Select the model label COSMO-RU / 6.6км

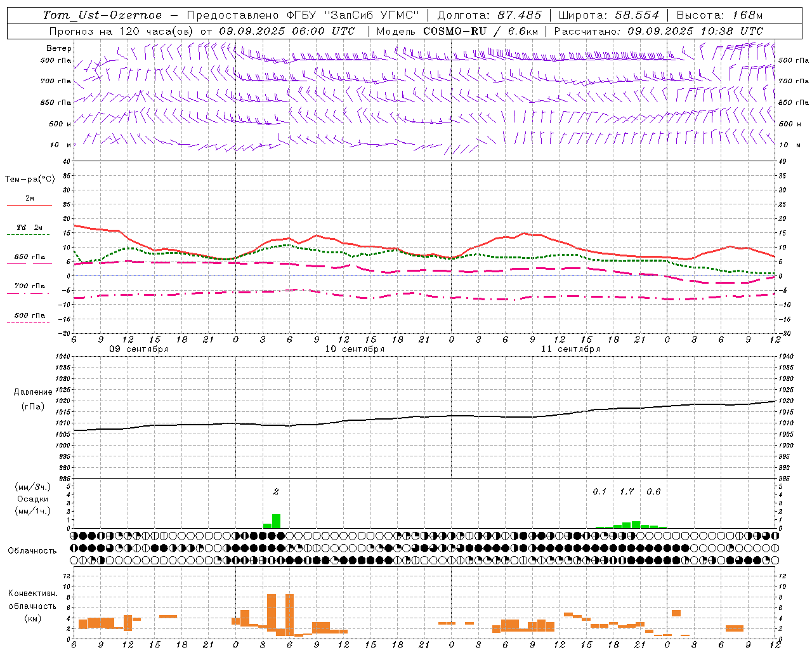(x=480, y=31)
